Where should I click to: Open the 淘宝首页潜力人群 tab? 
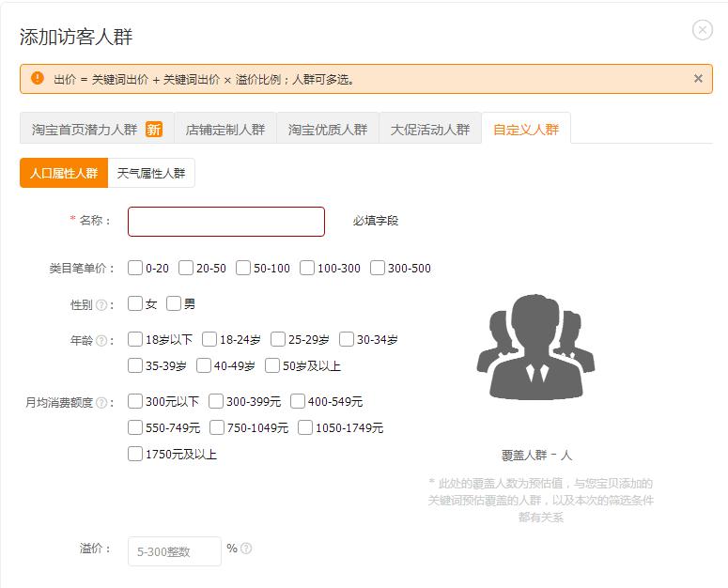click(x=96, y=130)
